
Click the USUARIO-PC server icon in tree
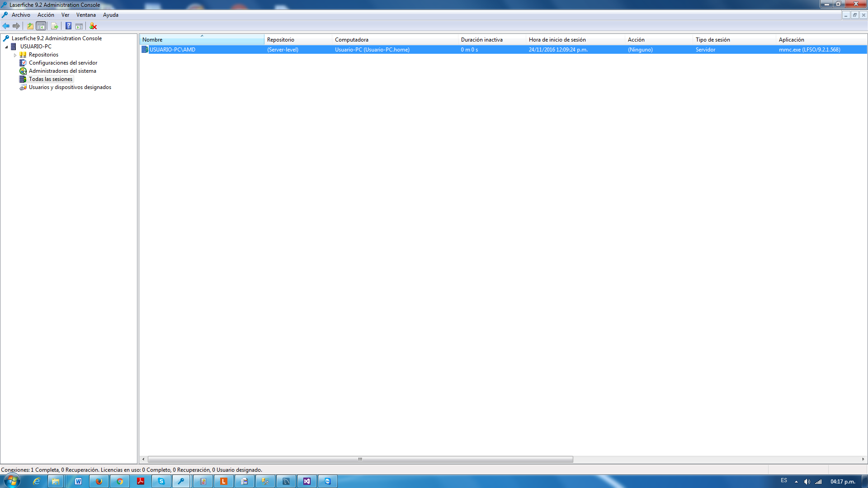14,47
